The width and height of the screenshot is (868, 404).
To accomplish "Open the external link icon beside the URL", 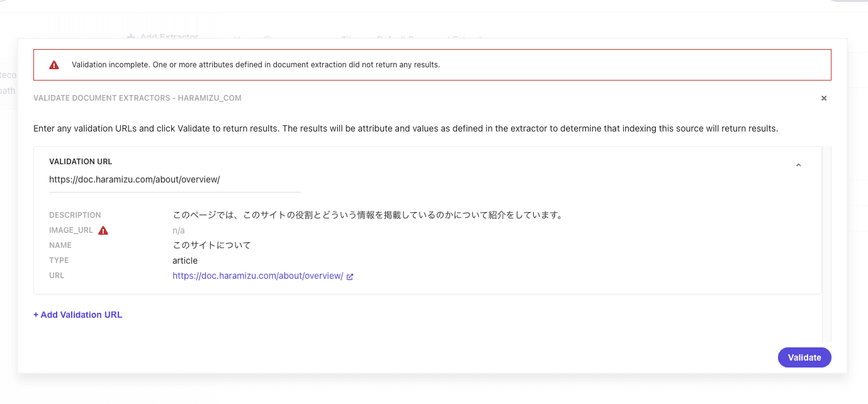I will [x=350, y=276].
